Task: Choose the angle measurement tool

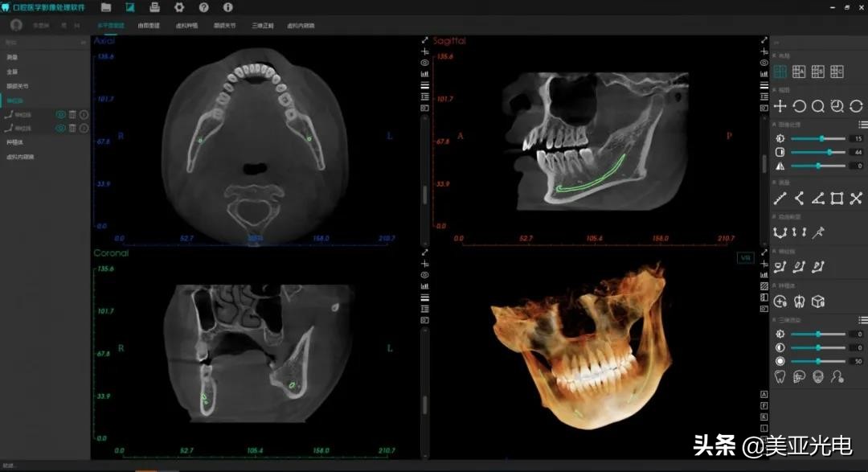Action: tap(818, 199)
